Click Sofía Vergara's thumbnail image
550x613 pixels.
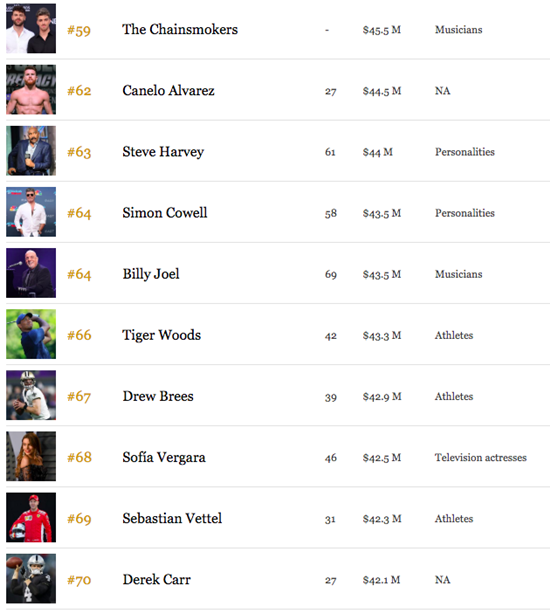pyautogui.click(x=31, y=456)
